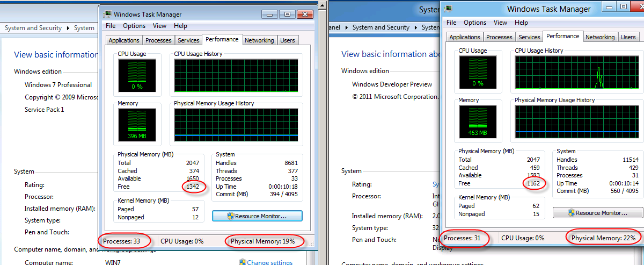Click Task Manager title icon in right window
The width and height of the screenshot is (644, 265).
448,8
